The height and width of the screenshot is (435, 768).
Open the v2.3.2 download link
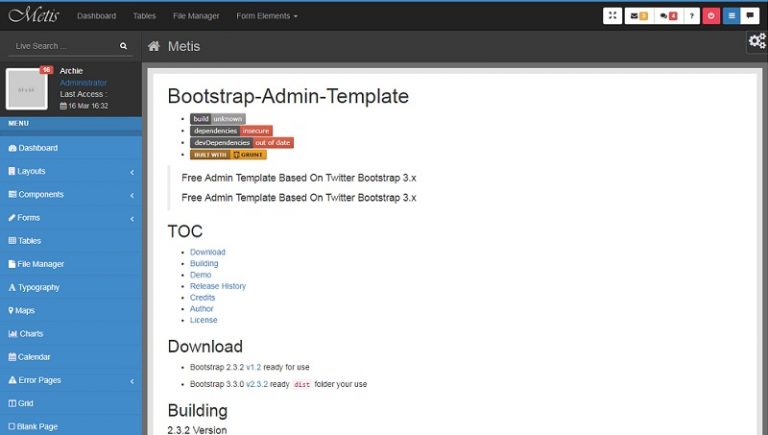[x=257, y=384]
